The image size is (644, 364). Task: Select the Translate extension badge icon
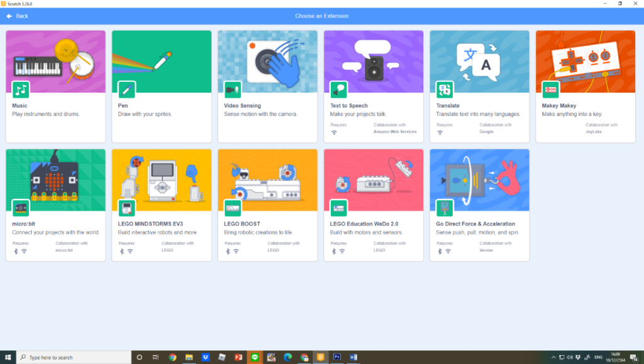pyautogui.click(x=445, y=89)
